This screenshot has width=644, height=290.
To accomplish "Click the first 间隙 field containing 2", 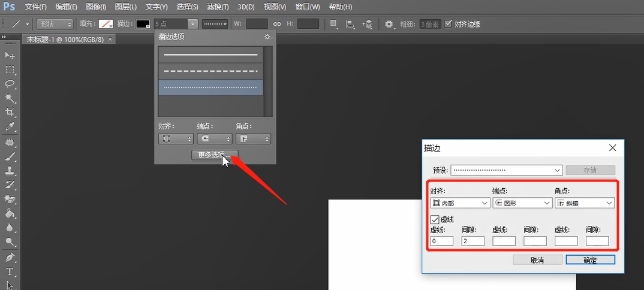I will click(x=473, y=241).
